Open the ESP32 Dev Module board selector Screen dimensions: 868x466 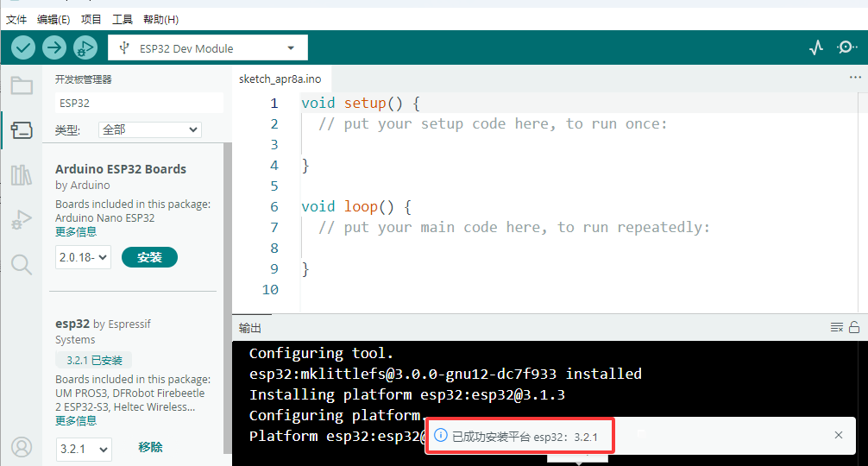(208, 48)
